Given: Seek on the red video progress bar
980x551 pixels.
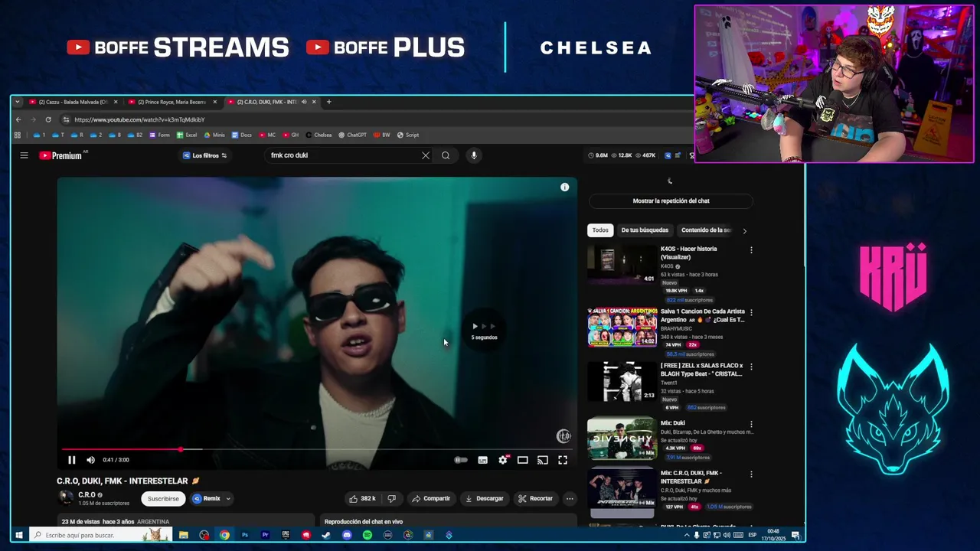Looking at the screenshot, I should tap(317, 450).
